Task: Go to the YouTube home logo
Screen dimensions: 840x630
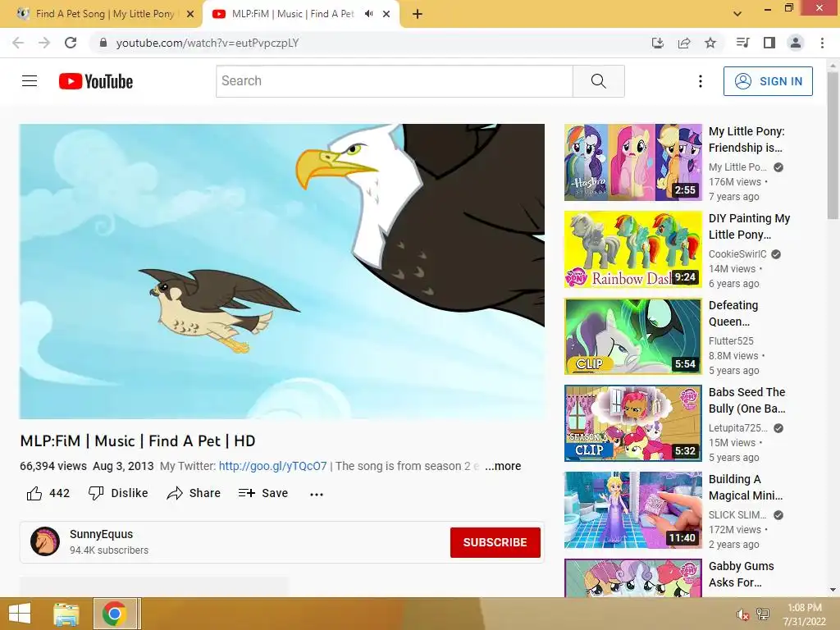Action: point(96,81)
